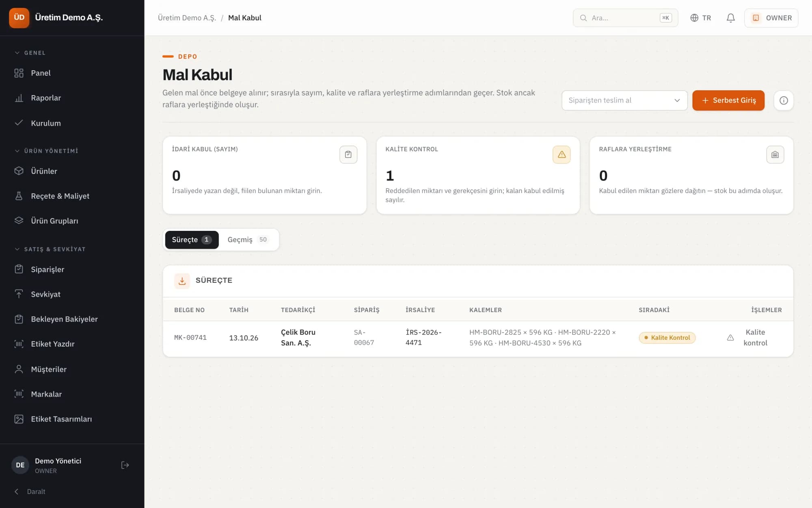
Task: Click the Kalite Kontrol status badge
Action: coord(667,338)
